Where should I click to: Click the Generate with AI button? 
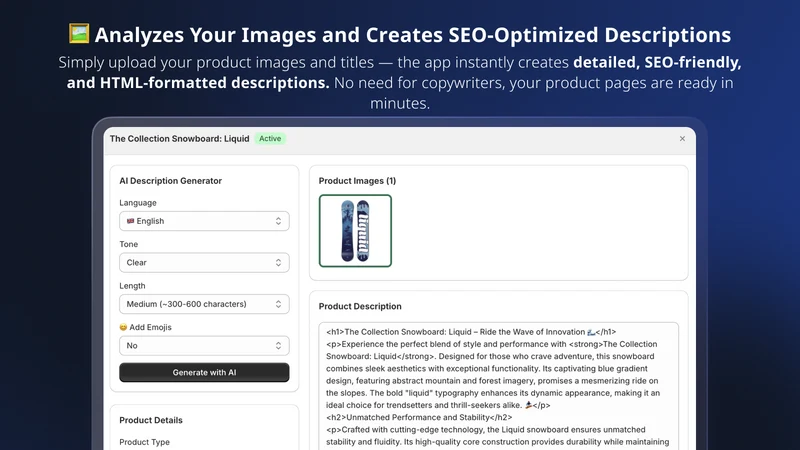[204, 372]
